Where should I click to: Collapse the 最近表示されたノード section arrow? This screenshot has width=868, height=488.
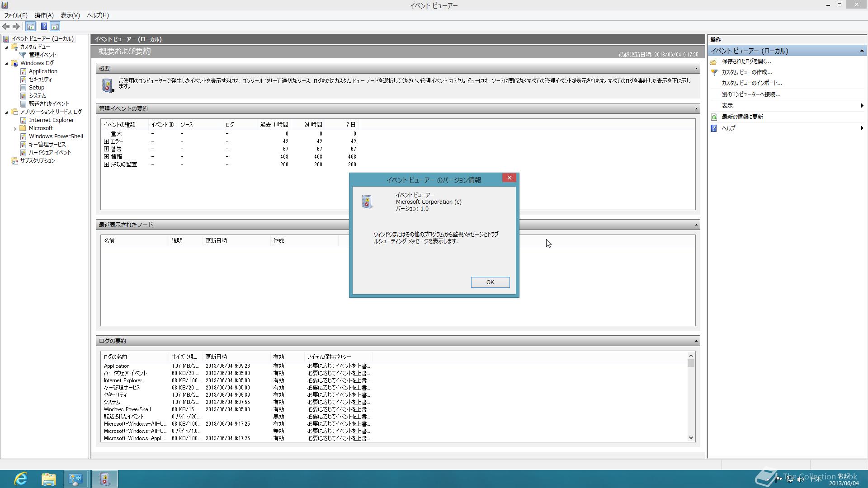[x=696, y=225]
